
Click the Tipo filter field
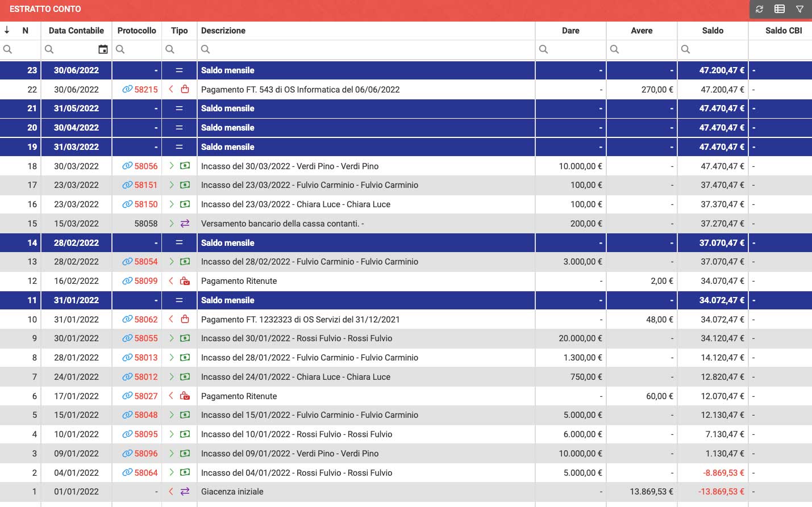pyautogui.click(x=179, y=49)
